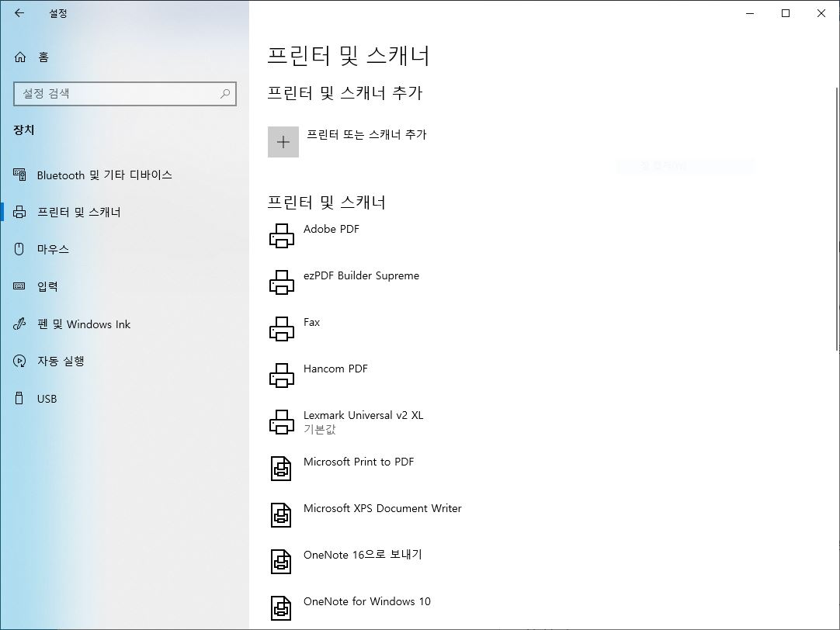Click the Adobe PDF printer icon
This screenshot has width=840, height=630.
pos(282,236)
